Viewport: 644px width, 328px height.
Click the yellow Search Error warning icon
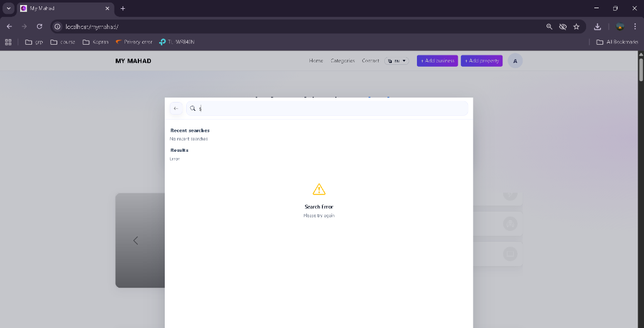(319, 189)
